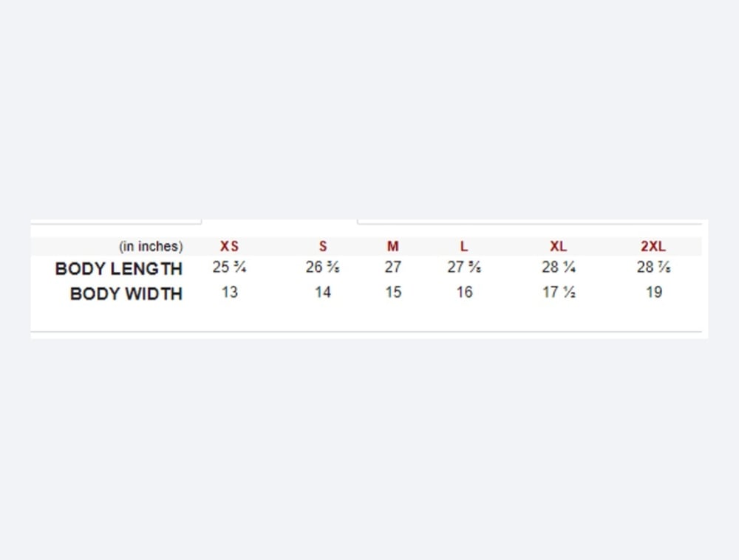This screenshot has width=739, height=560.
Task: Click the BODY WIDTH row label
Action: [x=126, y=293]
